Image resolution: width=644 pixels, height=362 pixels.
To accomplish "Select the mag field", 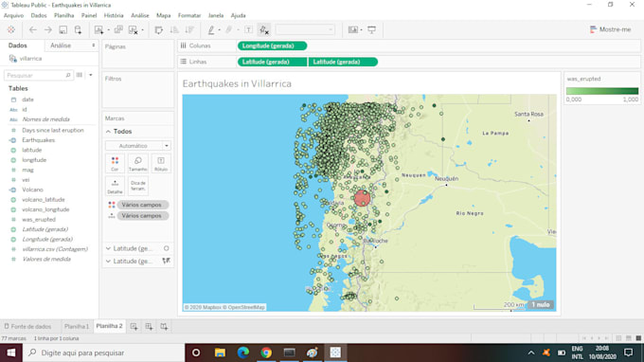I will pyautogui.click(x=27, y=170).
